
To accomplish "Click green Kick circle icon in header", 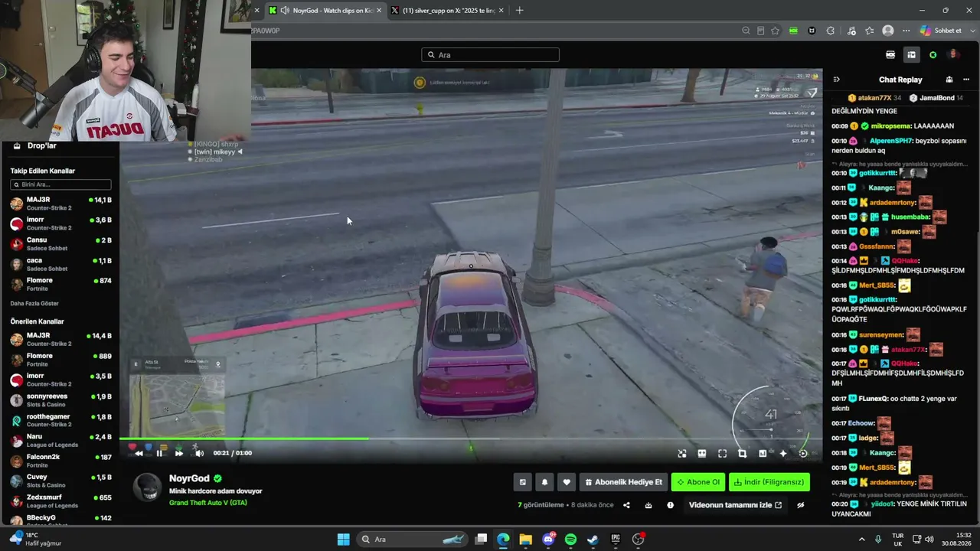I will (933, 55).
